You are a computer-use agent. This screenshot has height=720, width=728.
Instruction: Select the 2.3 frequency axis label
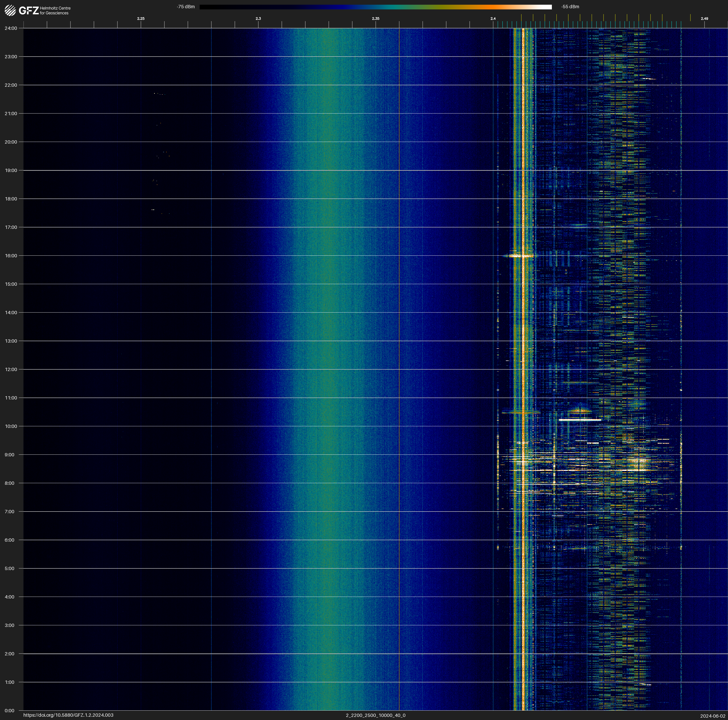point(258,19)
